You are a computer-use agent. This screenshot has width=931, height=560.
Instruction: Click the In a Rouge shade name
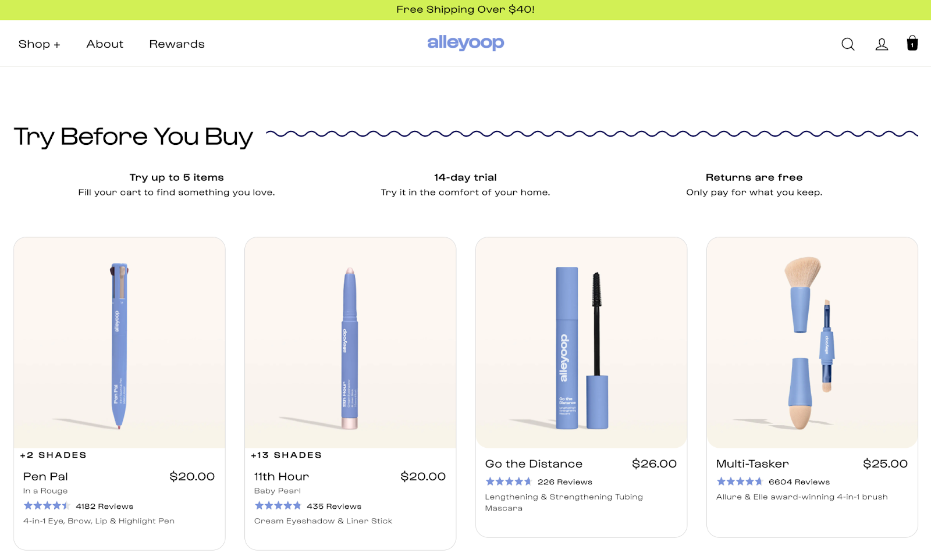click(x=45, y=491)
